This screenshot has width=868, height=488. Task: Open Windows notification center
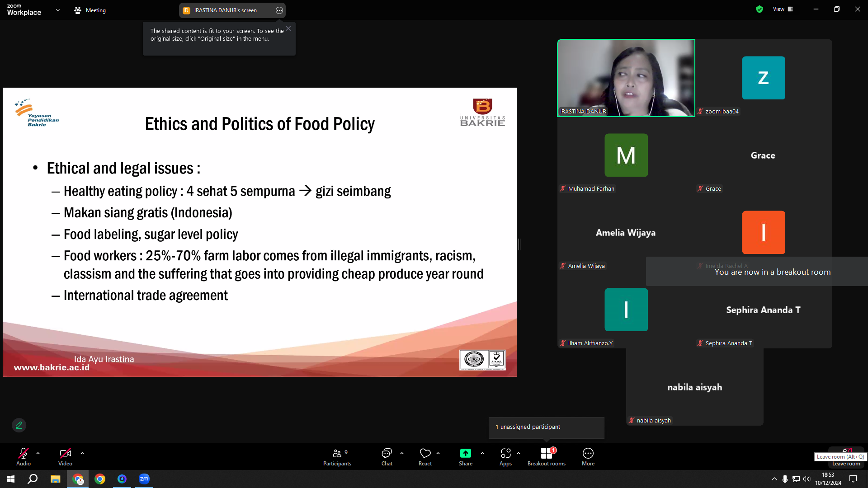pyautogui.click(x=853, y=479)
